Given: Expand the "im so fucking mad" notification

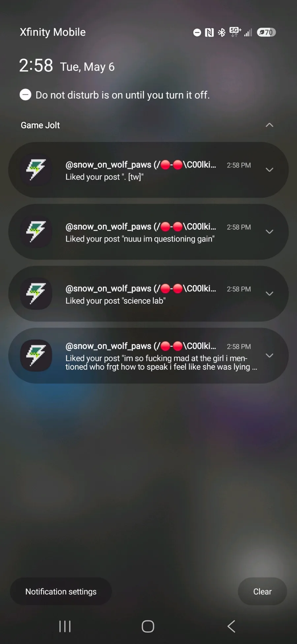Looking at the screenshot, I should [x=269, y=356].
